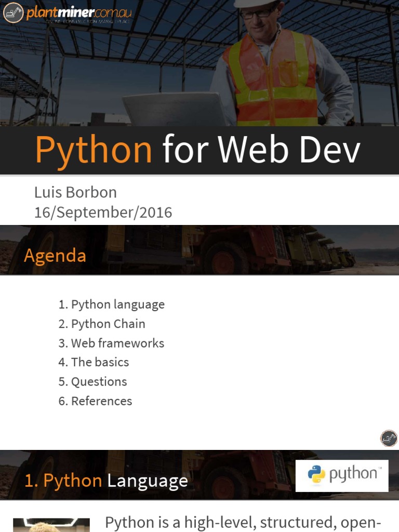Click the Plantminer excavator logo icon

coord(13,12)
